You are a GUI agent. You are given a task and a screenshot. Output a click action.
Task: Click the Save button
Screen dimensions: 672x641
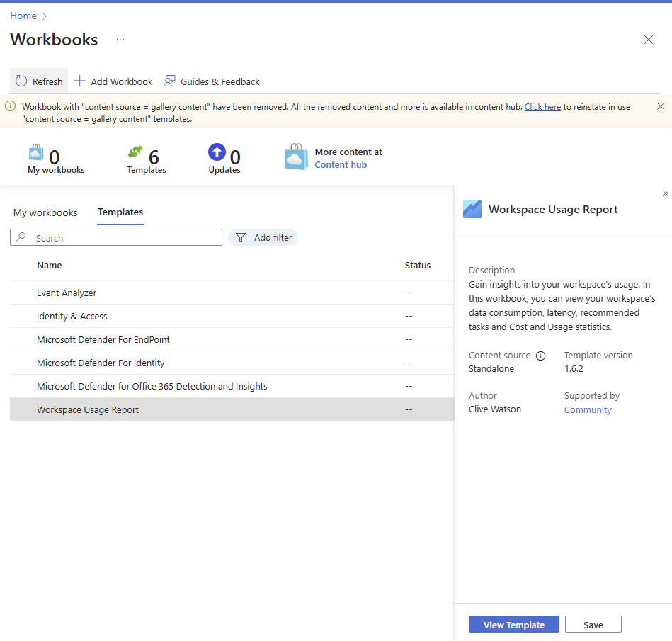[593, 625]
